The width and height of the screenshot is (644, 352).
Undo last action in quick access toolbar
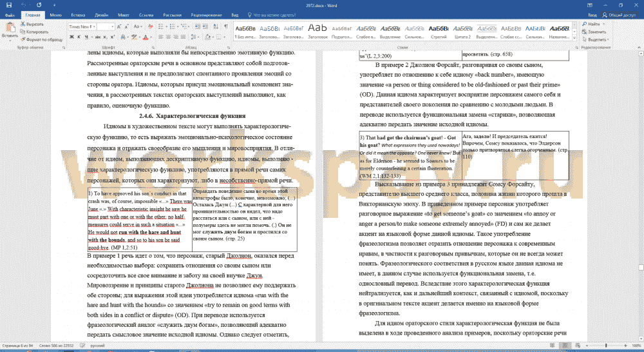pyautogui.click(x=24, y=5)
